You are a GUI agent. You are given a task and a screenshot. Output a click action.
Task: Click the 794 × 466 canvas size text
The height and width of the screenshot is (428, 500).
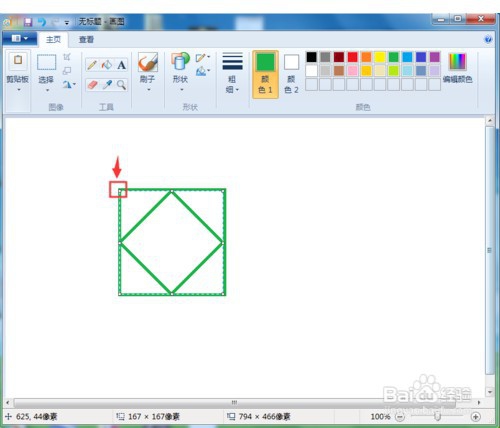pos(264,417)
